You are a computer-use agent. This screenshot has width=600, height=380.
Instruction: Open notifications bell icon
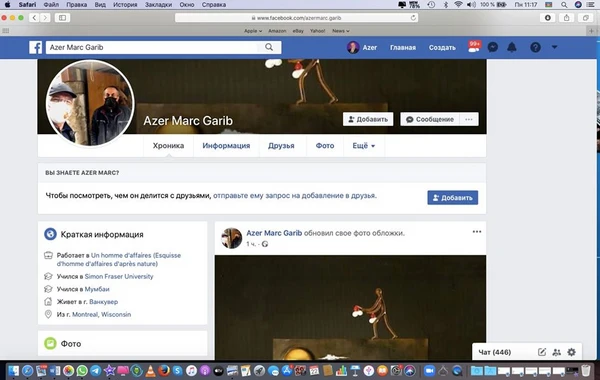[512, 47]
